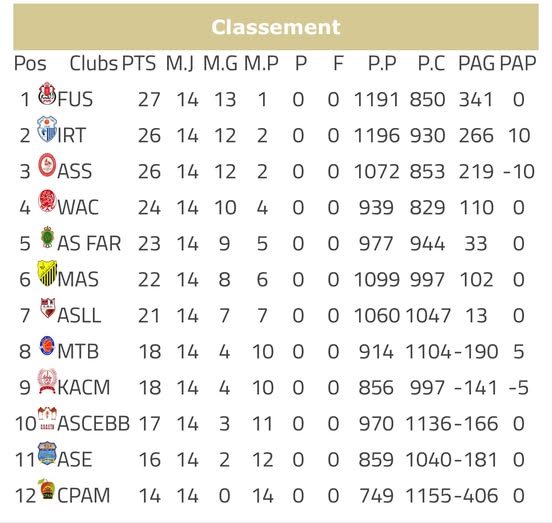Sort by the PTS column header
The width and height of the screenshot is (552, 523).
click(x=139, y=64)
